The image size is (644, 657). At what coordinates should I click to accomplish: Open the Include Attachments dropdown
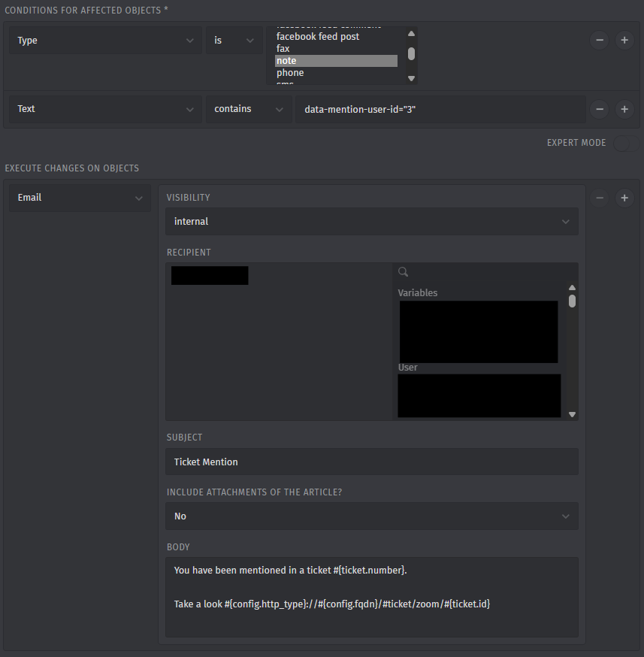[x=371, y=516]
